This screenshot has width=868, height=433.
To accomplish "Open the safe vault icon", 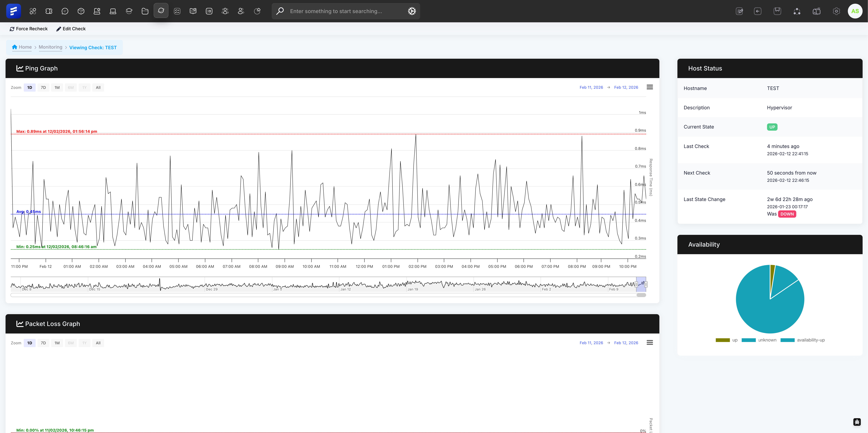I will (209, 11).
